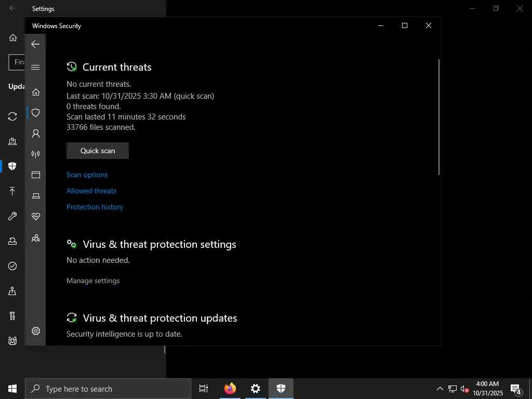The width and height of the screenshot is (532, 399).
Task: Select Windows Security taskbar button
Action: pyautogui.click(x=281, y=389)
